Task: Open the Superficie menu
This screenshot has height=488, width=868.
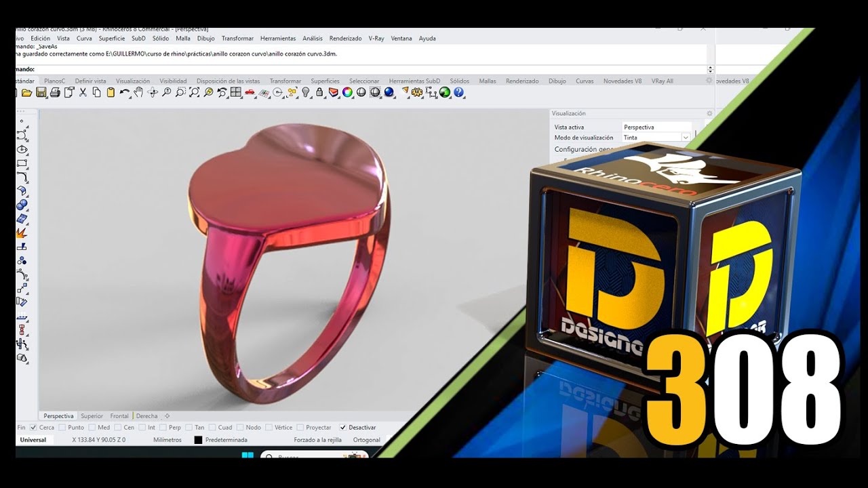Action: tap(112, 39)
